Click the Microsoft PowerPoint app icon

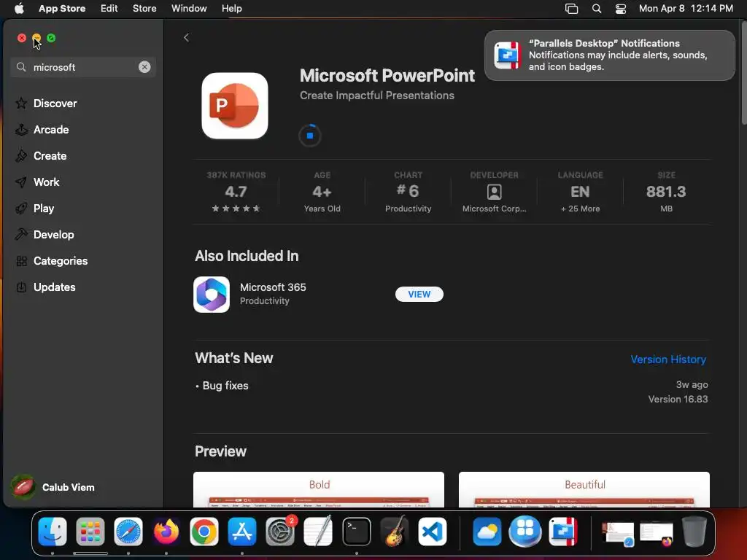pyautogui.click(x=235, y=106)
